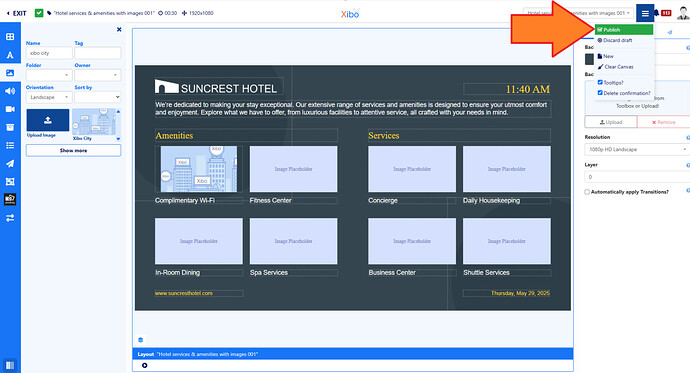
Task: Choose Publish from the menu
Action: click(x=624, y=29)
